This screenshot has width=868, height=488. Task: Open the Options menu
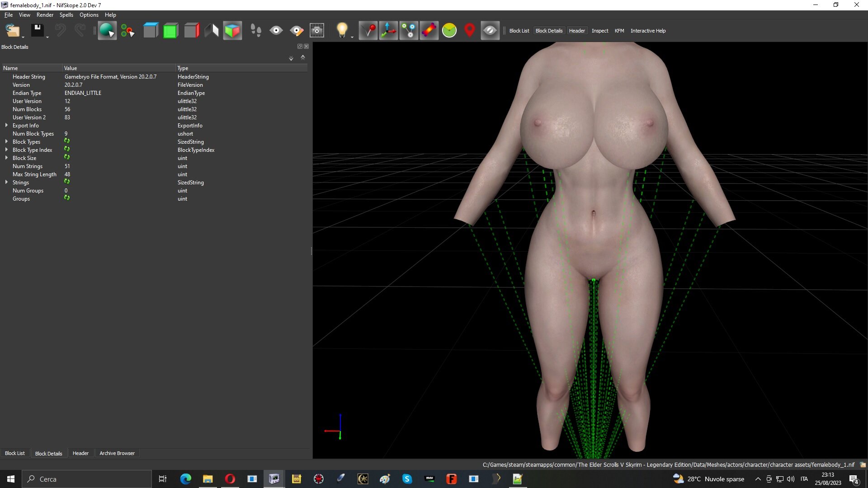coord(89,15)
